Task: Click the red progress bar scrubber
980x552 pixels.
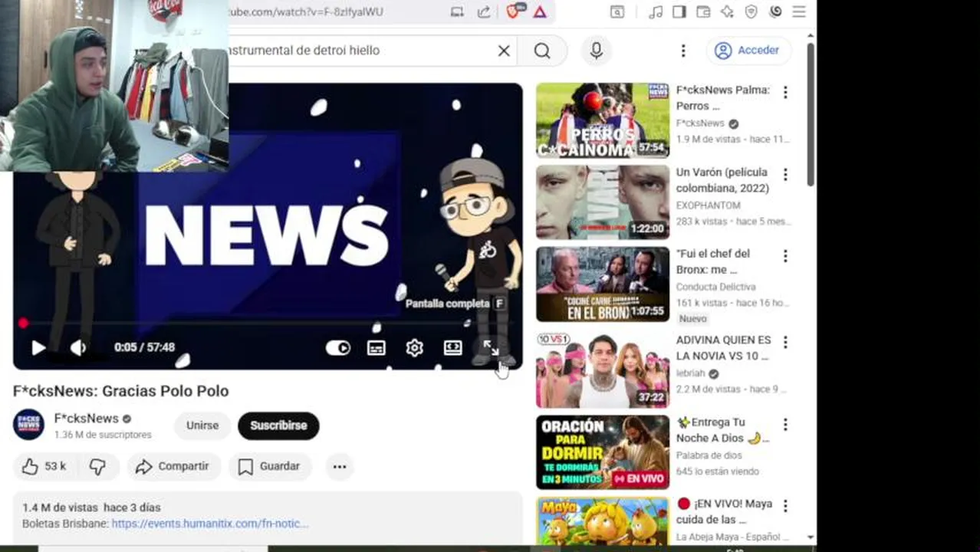Action: coord(23,324)
